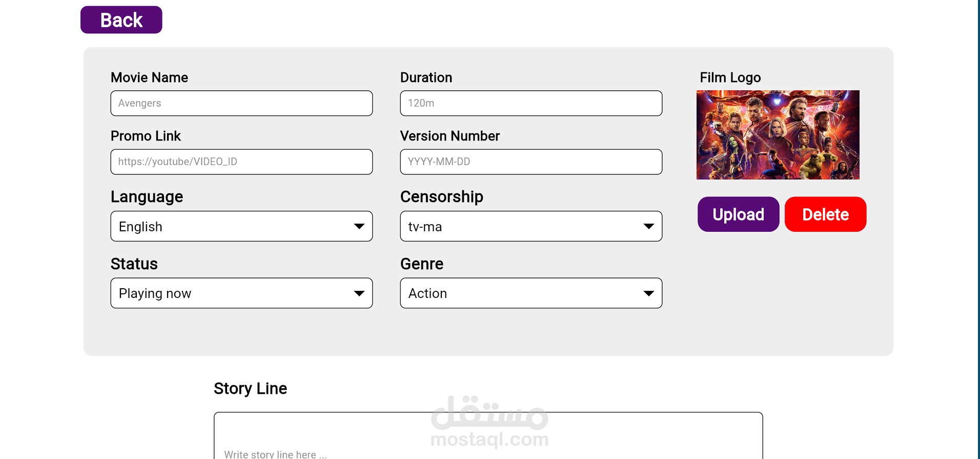
Task: Click the mostaql.com watermark logo
Action: click(489, 422)
